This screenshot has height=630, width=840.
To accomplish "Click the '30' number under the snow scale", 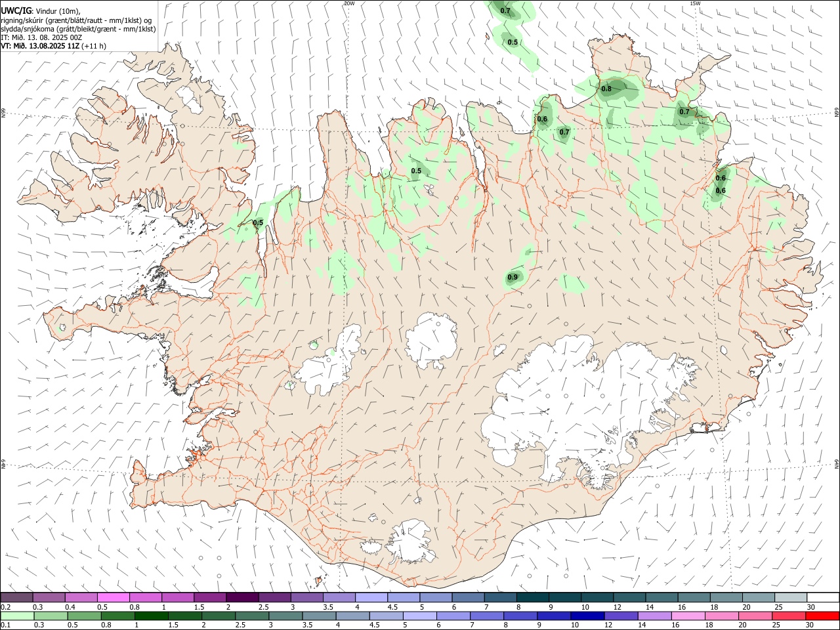I will coord(810,607).
